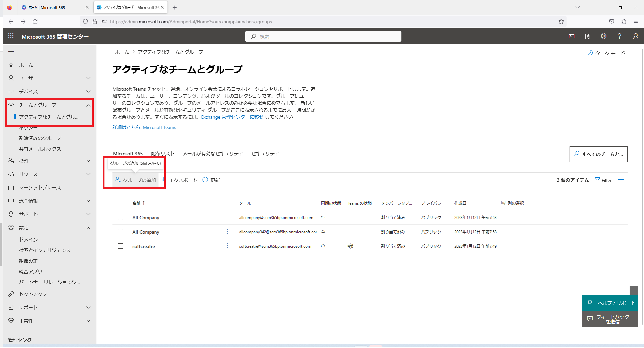Click home icon in sidebar
644x348 pixels.
click(x=11, y=65)
